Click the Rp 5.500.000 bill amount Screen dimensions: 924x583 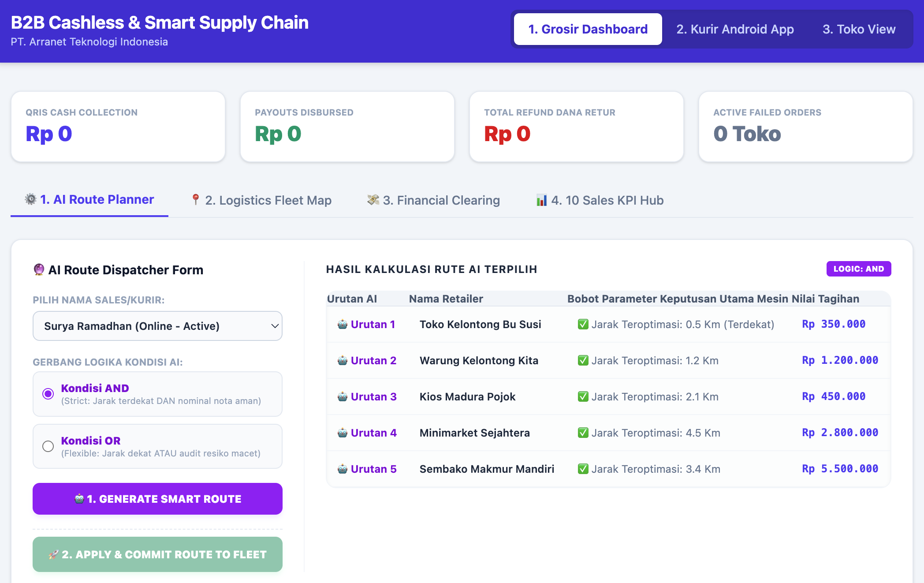840,469
